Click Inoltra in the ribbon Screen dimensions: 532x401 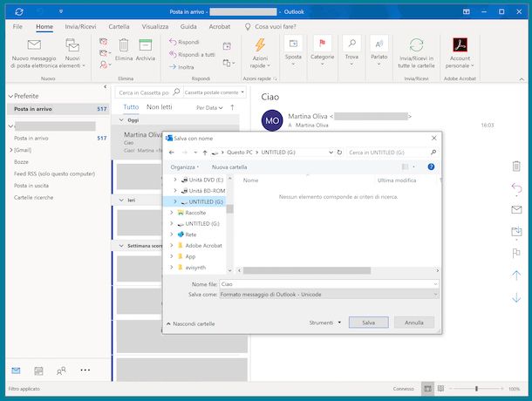(x=181, y=67)
